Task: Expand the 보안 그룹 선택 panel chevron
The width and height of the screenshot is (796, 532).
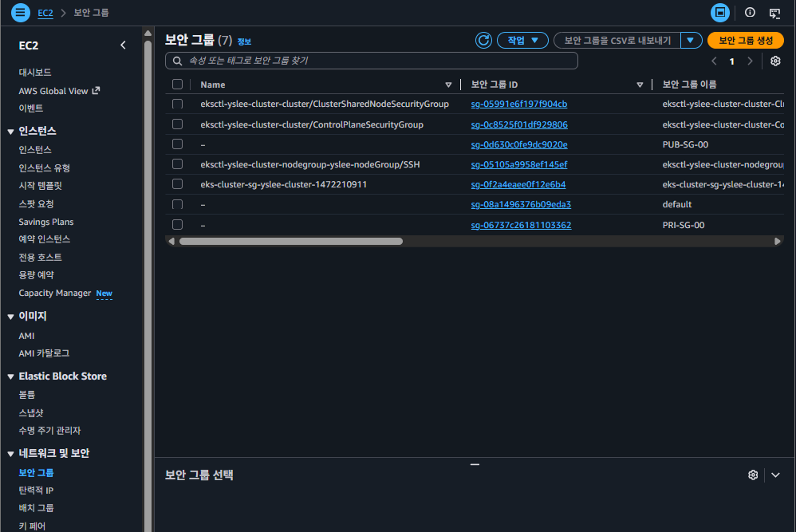Action: click(x=775, y=475)
